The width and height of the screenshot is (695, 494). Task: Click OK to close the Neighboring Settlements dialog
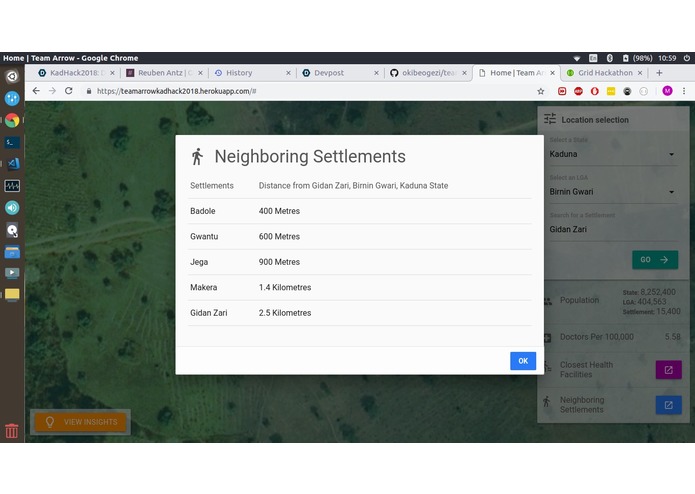(x=523, y=361)
